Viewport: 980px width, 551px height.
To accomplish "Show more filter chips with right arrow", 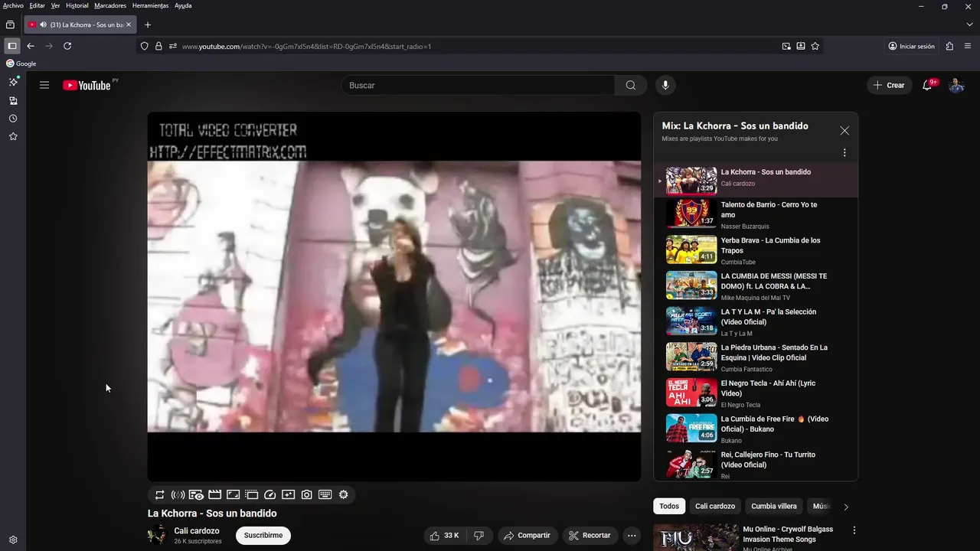I will (x=846, y=507).
